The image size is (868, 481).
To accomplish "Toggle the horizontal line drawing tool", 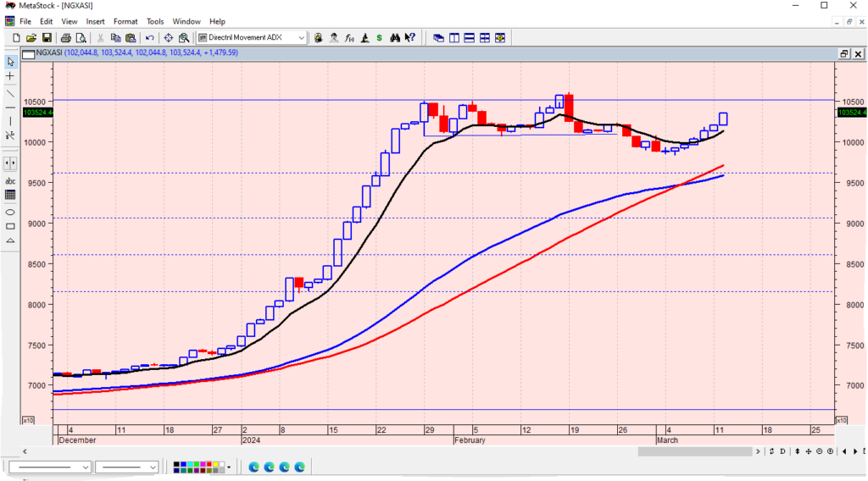I will [x=10, y=107].
